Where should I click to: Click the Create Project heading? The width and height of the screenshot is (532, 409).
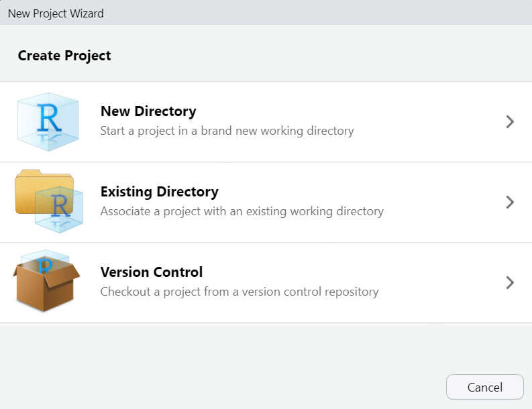(x=64, y=56)
